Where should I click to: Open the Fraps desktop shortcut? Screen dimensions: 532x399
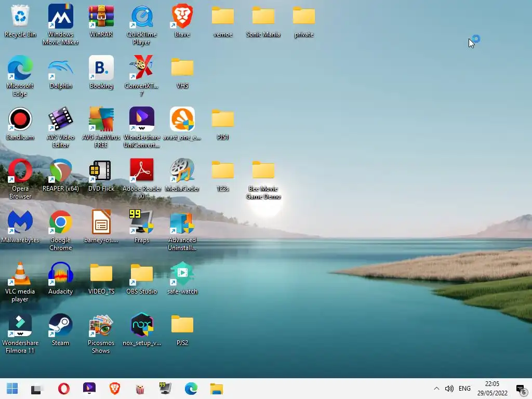tap(141, 227)
